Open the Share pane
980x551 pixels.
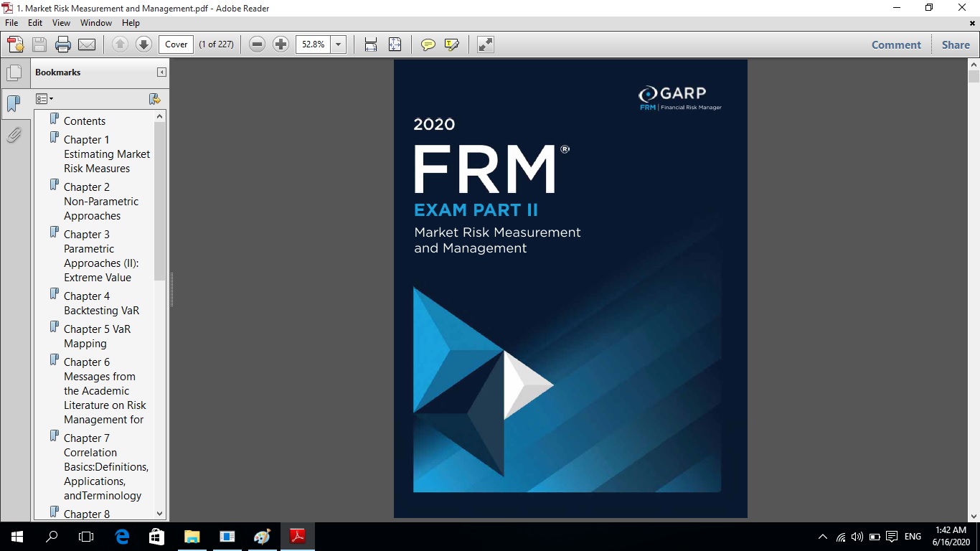[x=956, y=44]
